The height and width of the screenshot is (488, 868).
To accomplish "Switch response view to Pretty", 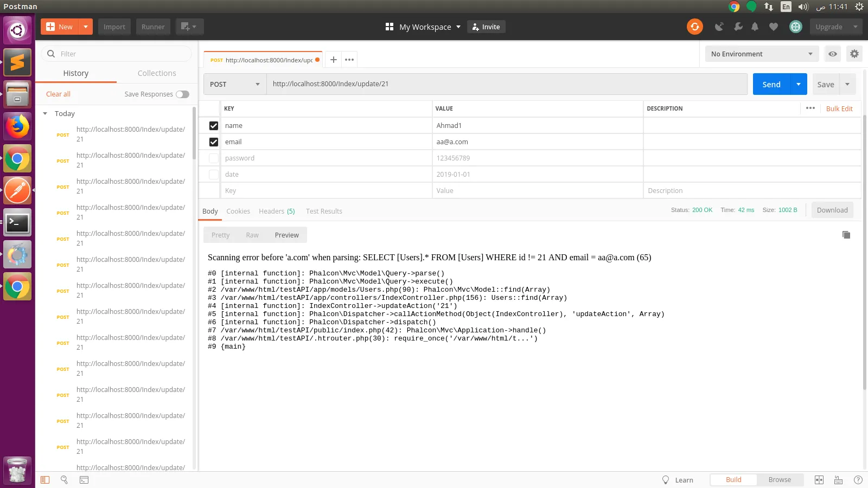I will coord(221,235).
